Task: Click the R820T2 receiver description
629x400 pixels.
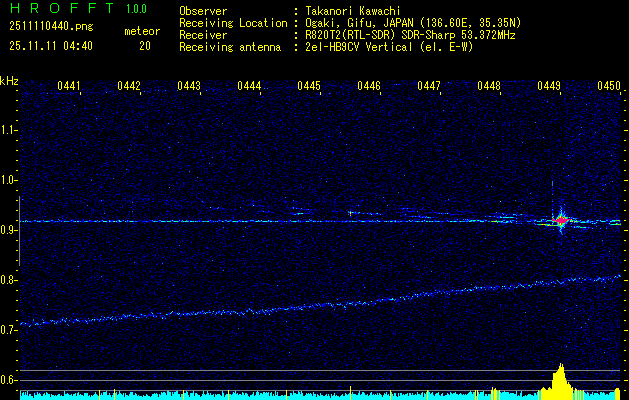Action: (x=410, y=35)
